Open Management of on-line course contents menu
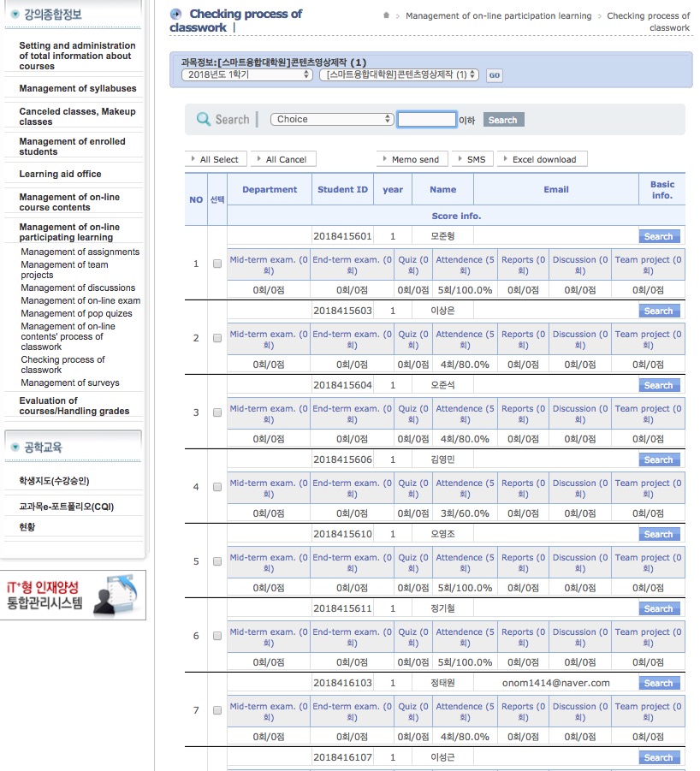Screen dimensions: 700x771 [x=69, y=202]
